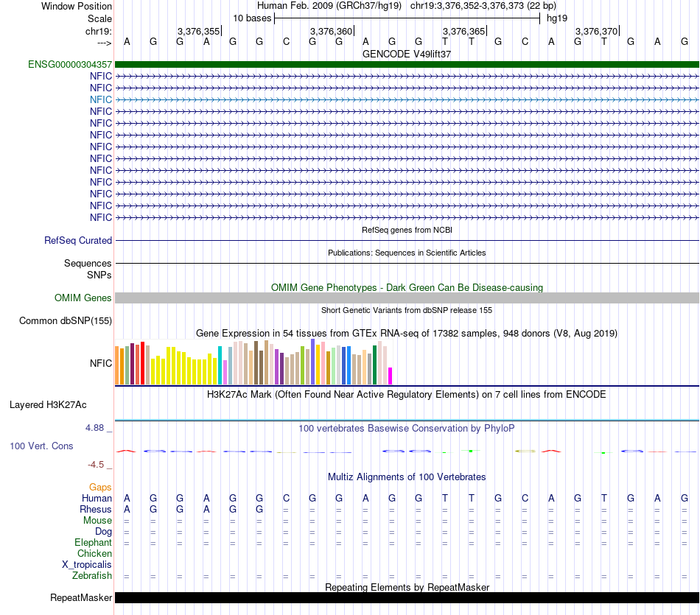
Task: Select the Rhesus alignment row label
Action: pos(96,509)
